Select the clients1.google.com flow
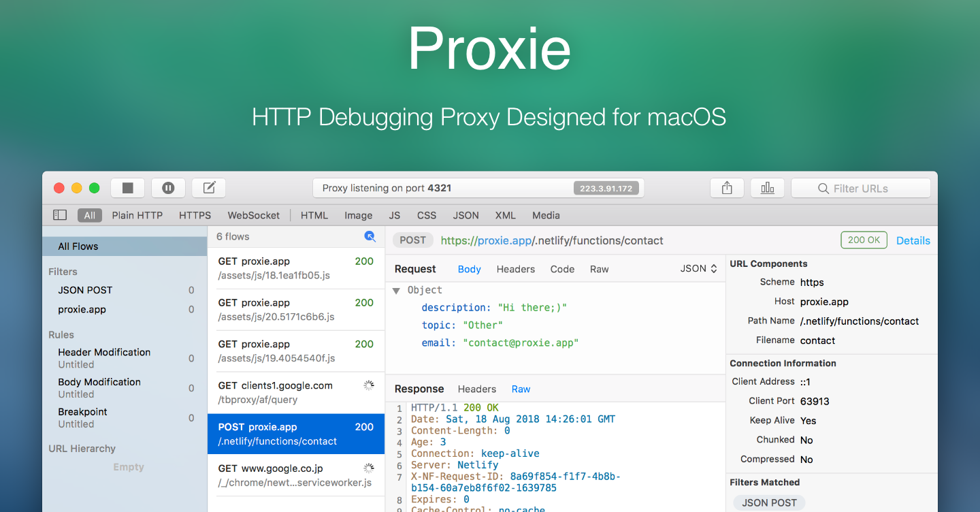 point(296,393)
